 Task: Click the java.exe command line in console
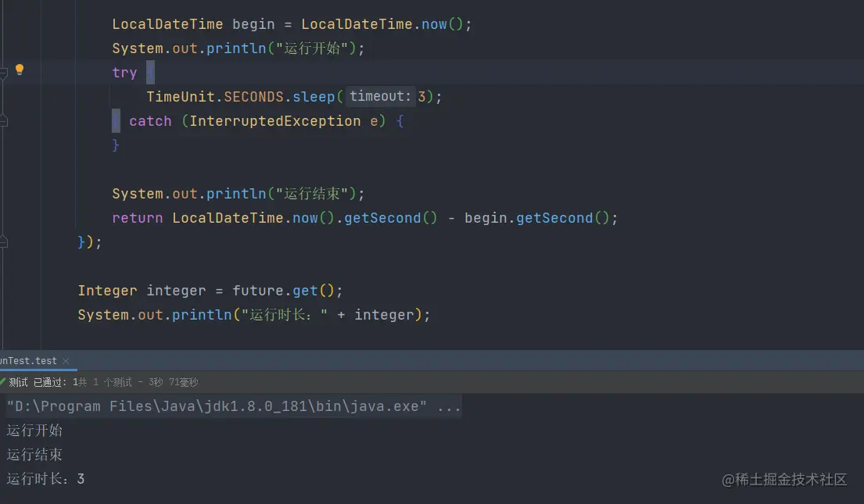pyautogui.click(x=235, y=406)
